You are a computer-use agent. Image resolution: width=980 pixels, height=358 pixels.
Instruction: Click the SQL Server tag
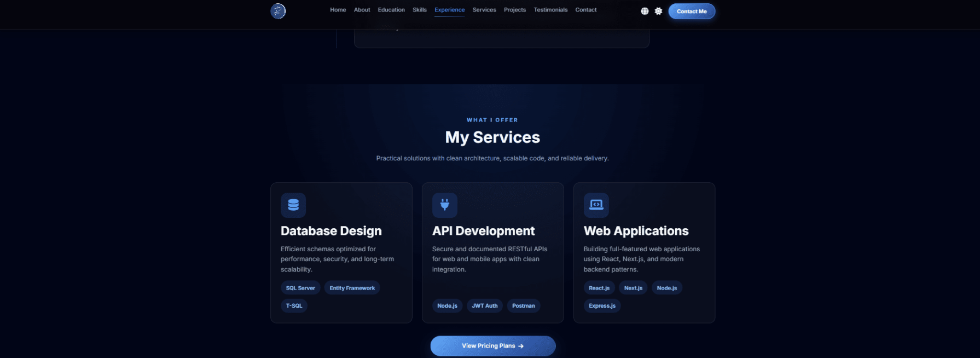300,288
